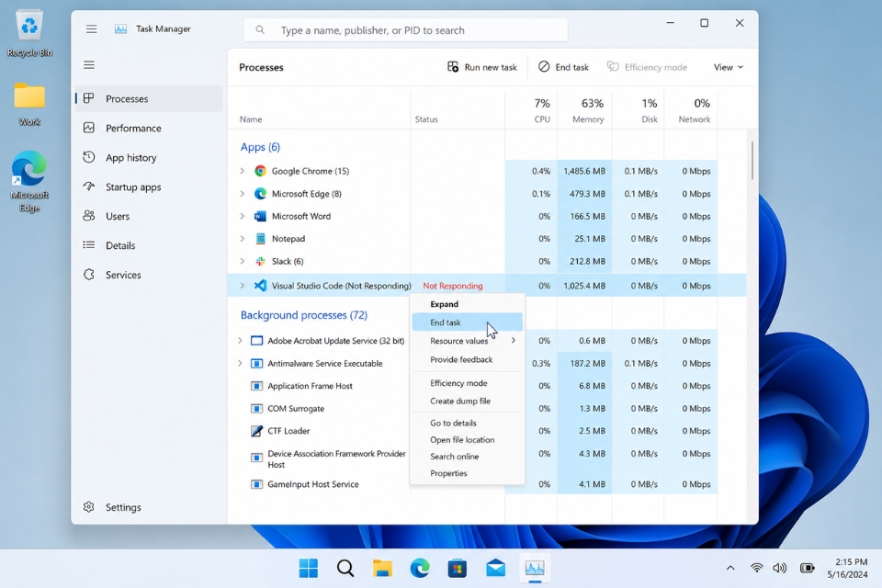Screen dimensions: 882x588
Task: Click the Details list icon
Action: coord(89,244)
